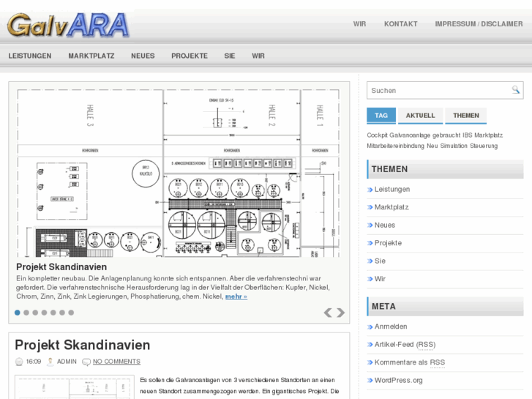Switch to the TAG tab

coord(381,116)
